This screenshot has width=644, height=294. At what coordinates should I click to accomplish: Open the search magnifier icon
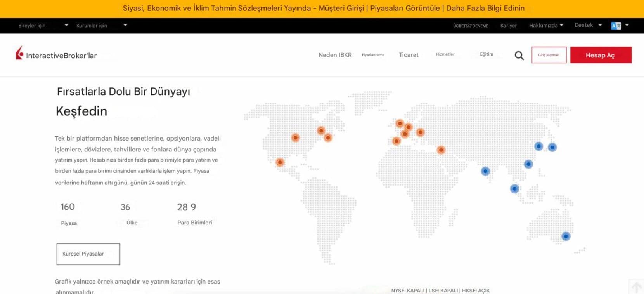coord(519,56)
